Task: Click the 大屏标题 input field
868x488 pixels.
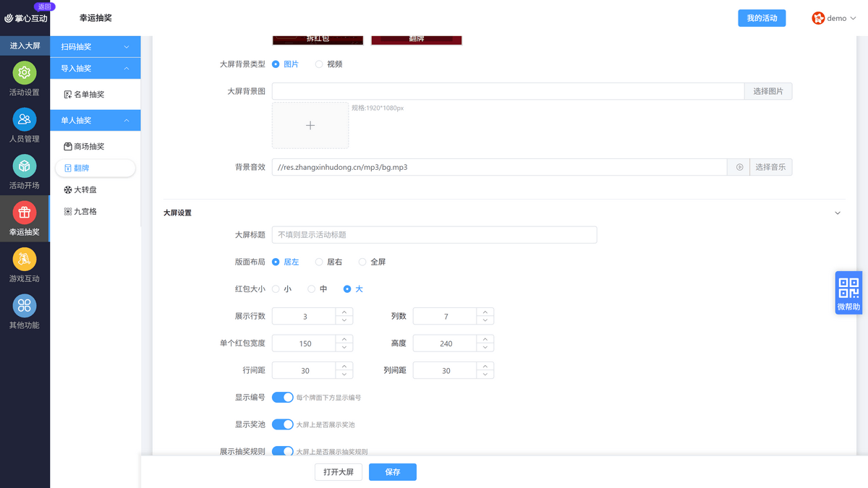Action: point(434,235)
